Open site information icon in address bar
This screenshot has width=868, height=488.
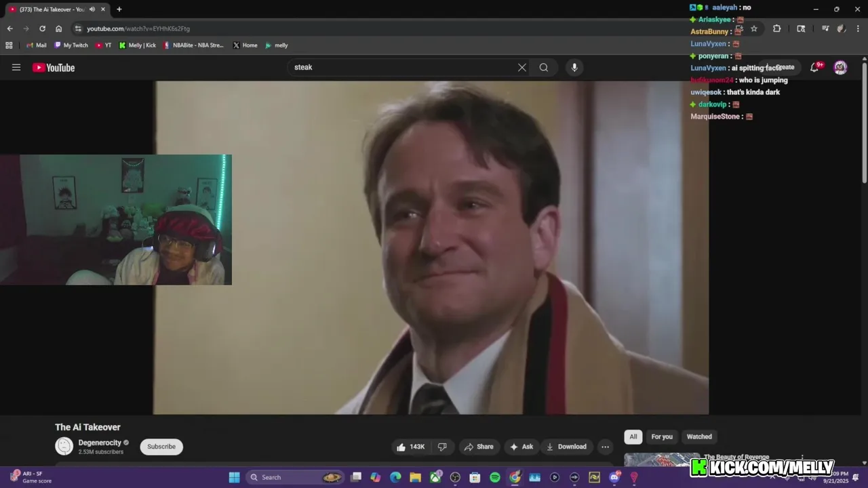point(78,28)
